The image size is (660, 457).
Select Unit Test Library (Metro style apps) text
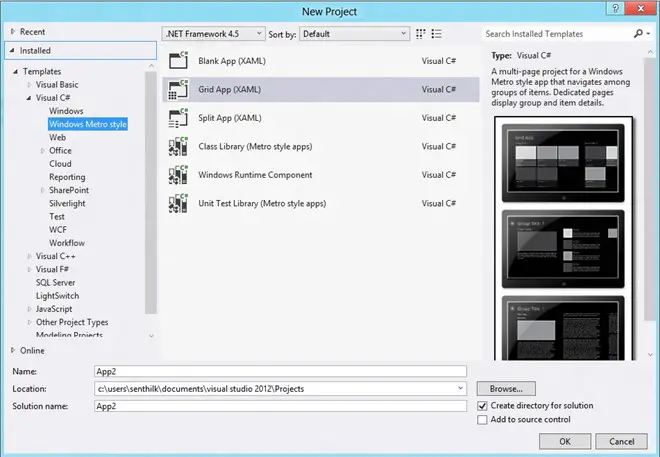262,204
